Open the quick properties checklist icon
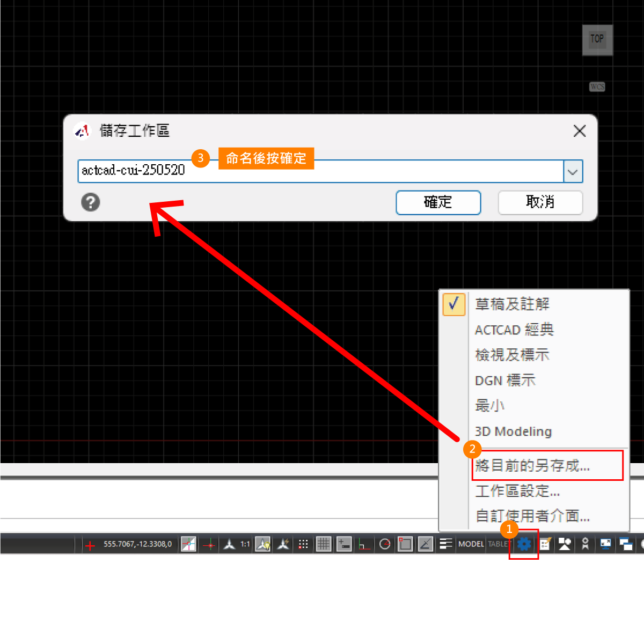 tap(545, 544)
